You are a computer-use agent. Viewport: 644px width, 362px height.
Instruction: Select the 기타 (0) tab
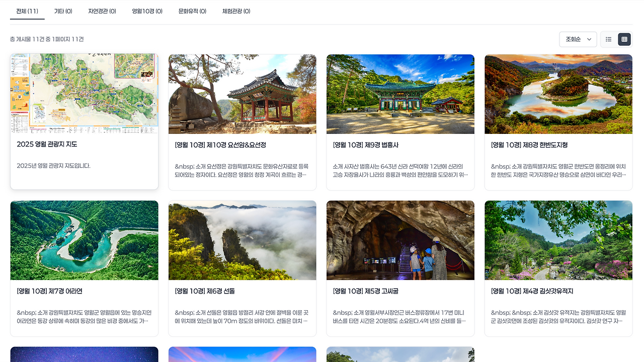[x=63, y=11]
